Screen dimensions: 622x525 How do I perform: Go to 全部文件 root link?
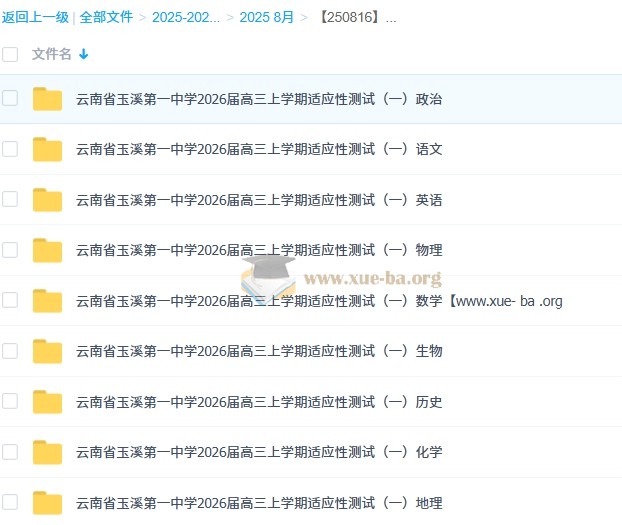click(x=106, y=17)
